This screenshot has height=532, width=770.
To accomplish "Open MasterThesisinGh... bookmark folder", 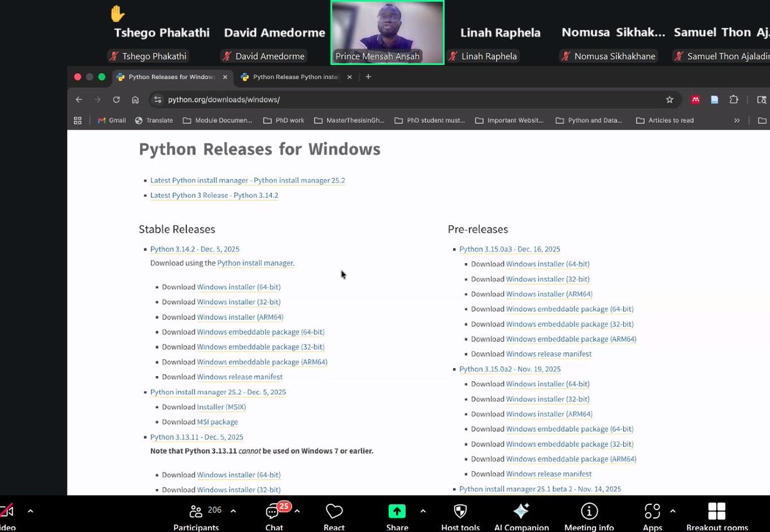I will click(x=350, y=120).
